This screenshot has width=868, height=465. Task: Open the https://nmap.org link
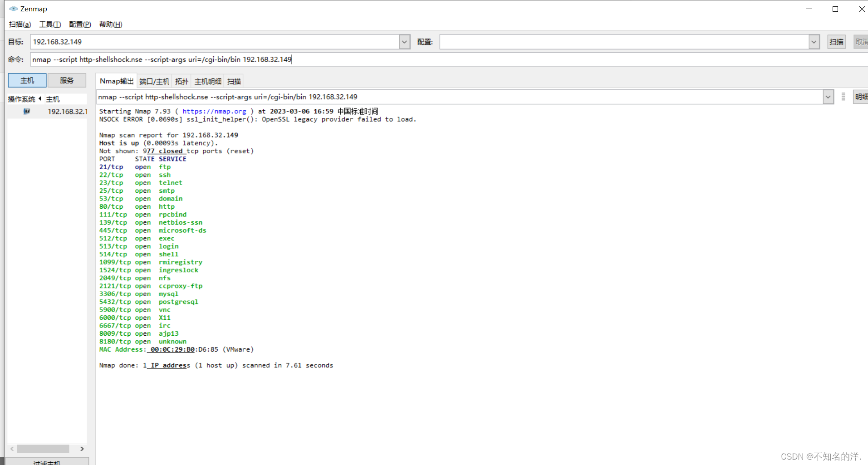214,111
